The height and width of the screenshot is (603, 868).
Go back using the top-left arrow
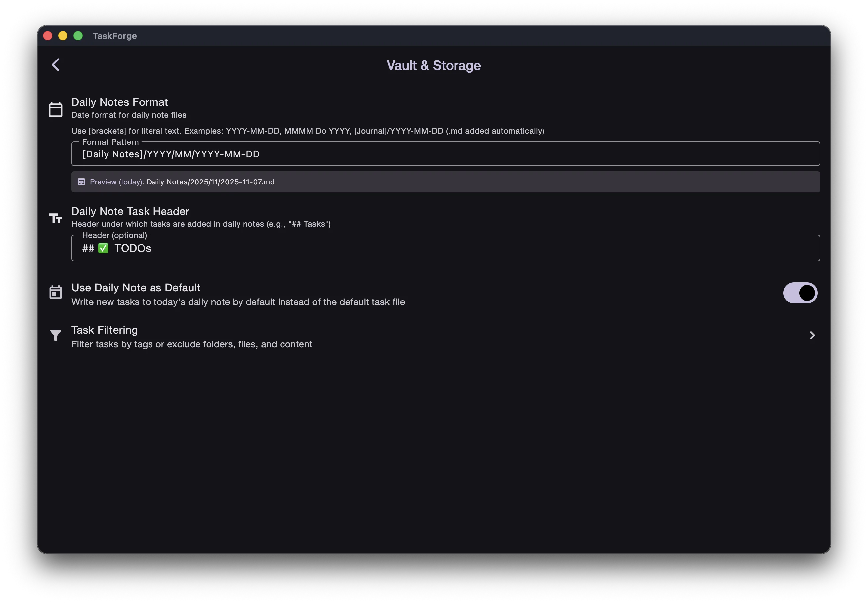(56, 64)
